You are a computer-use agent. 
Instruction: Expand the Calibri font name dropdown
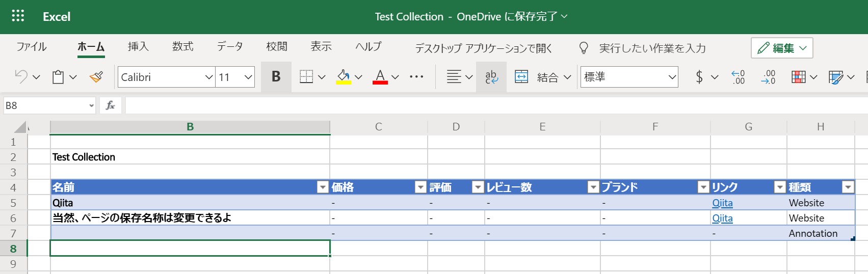[208, 77]
